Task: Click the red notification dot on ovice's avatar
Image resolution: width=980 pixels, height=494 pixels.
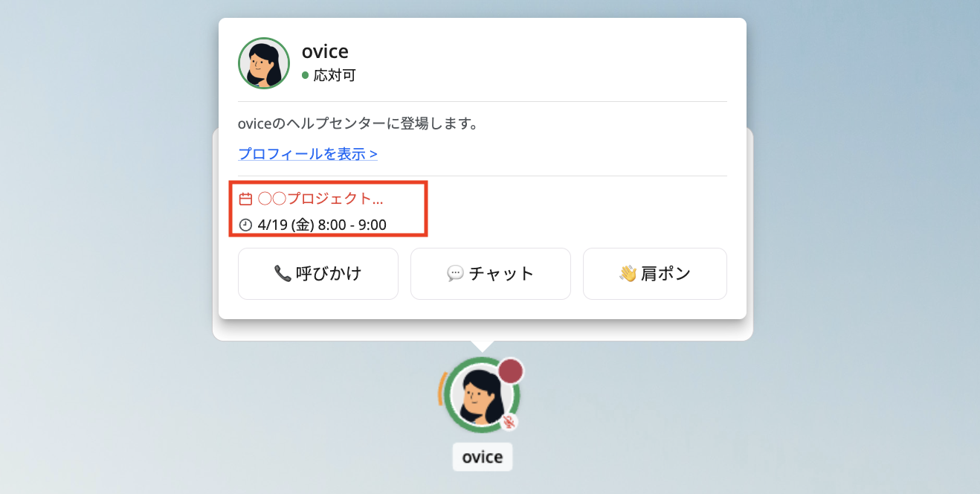Action: (509, 370)
